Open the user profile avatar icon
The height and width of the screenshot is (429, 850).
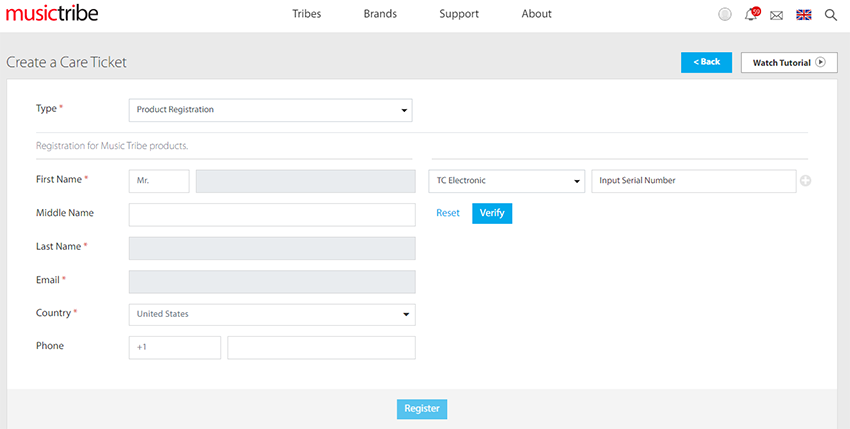725,14
